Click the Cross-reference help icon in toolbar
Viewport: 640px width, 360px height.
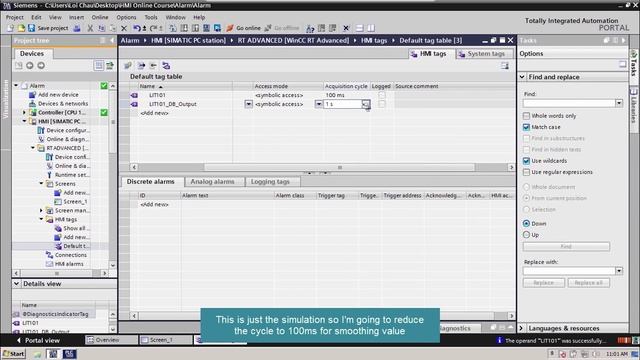310,28
